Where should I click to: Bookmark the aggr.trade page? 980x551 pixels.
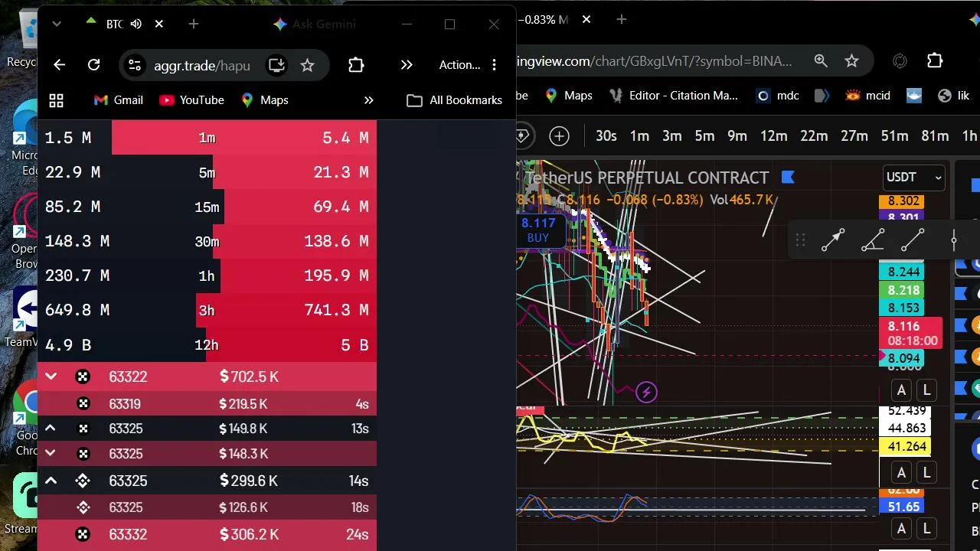pos(307,65)
